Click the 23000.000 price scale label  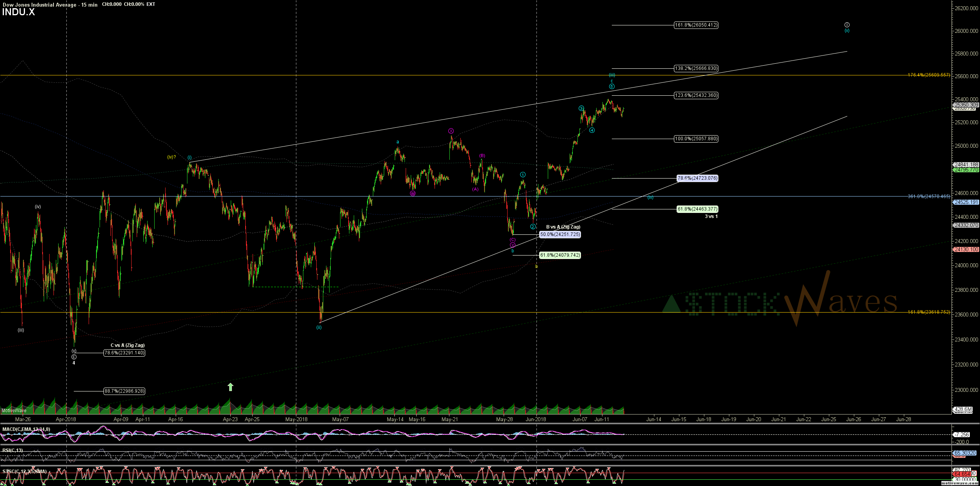pyautogui.click(x=966, y=390)
